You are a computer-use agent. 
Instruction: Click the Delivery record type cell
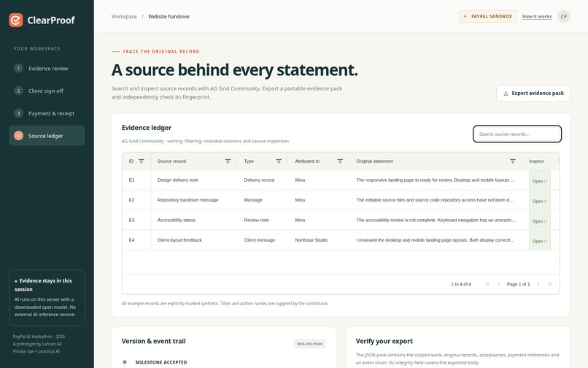[263, 180]
